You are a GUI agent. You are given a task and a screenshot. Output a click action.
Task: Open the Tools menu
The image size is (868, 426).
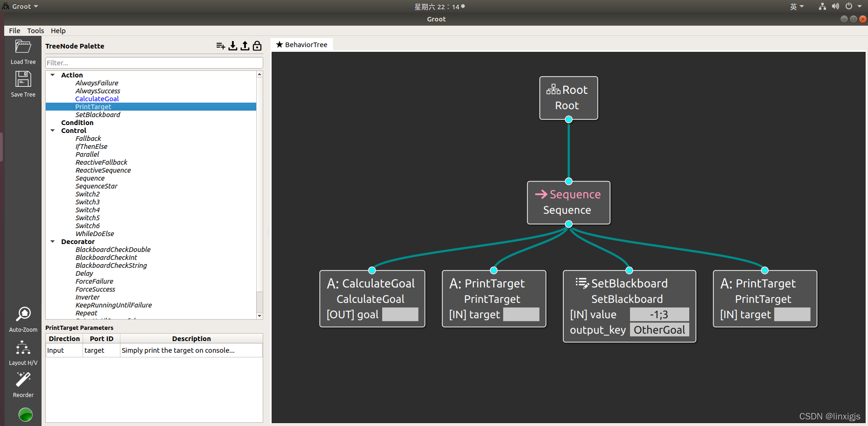(35, 30)
